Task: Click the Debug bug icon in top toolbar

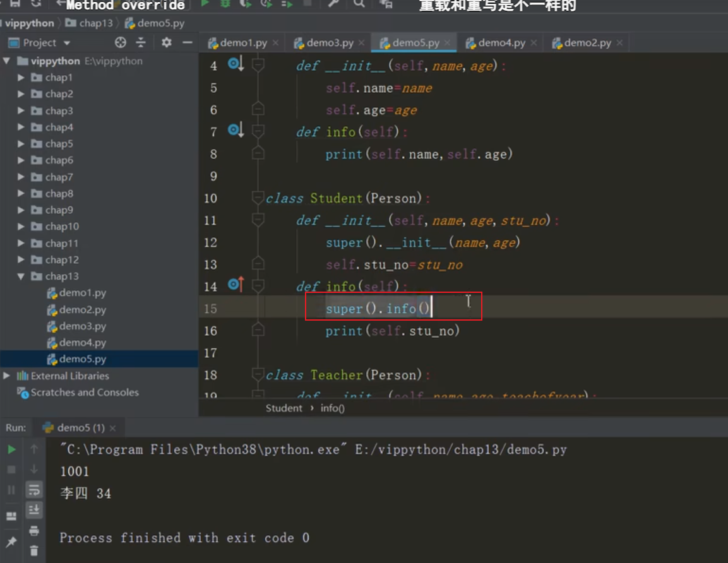Action: 225,4
